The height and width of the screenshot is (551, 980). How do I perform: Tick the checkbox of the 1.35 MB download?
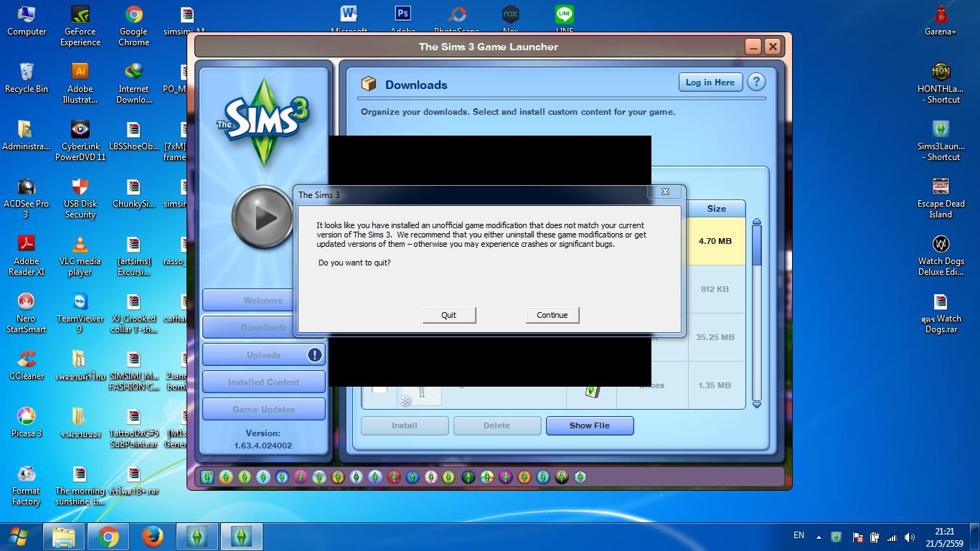pos(380,387)
